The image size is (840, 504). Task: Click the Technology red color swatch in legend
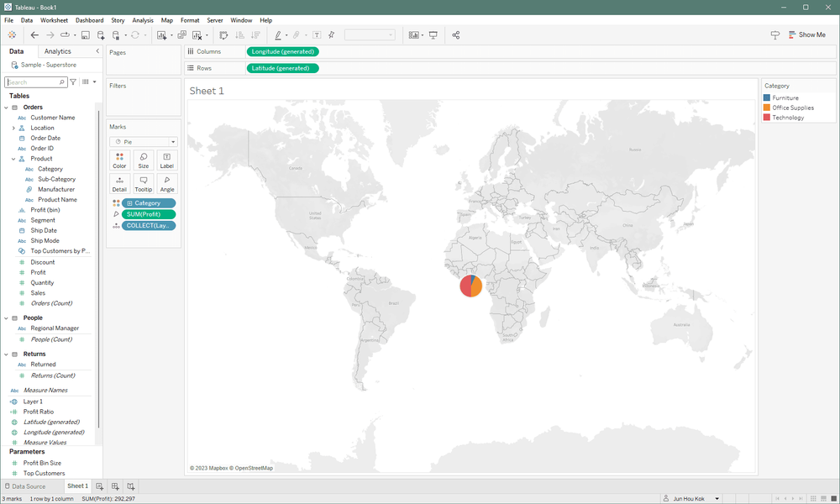[x=767, y=118]
